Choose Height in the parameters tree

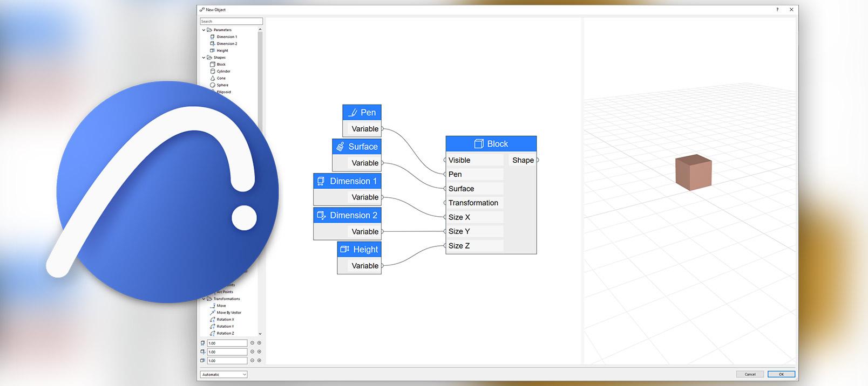click(x=219, y=51)
